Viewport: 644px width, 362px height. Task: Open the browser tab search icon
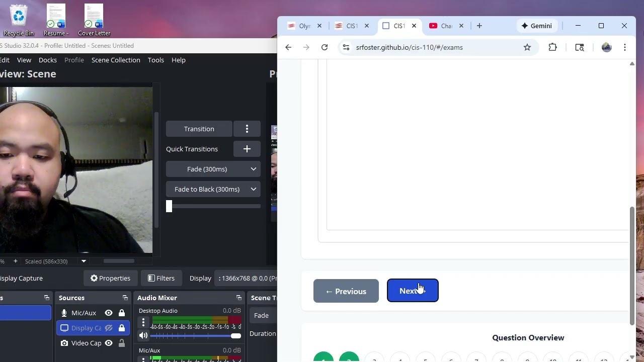coord(580,47)
